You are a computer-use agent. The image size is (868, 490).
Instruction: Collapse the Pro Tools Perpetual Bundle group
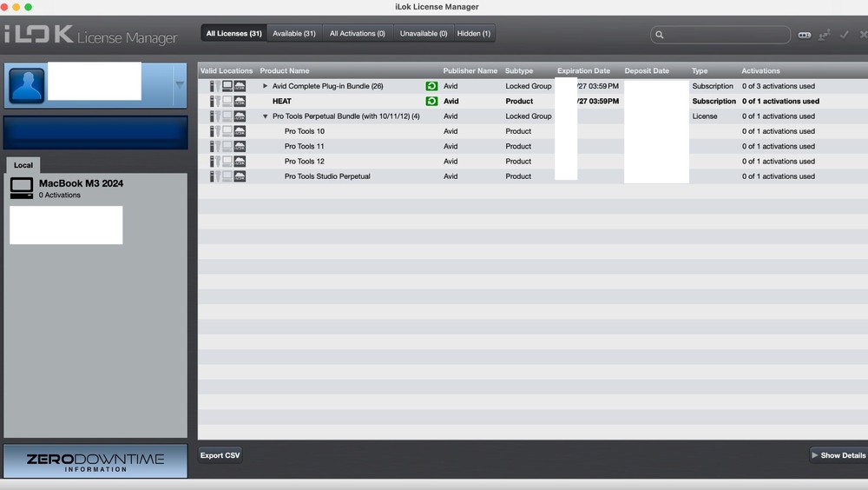(x=266, y=116)
